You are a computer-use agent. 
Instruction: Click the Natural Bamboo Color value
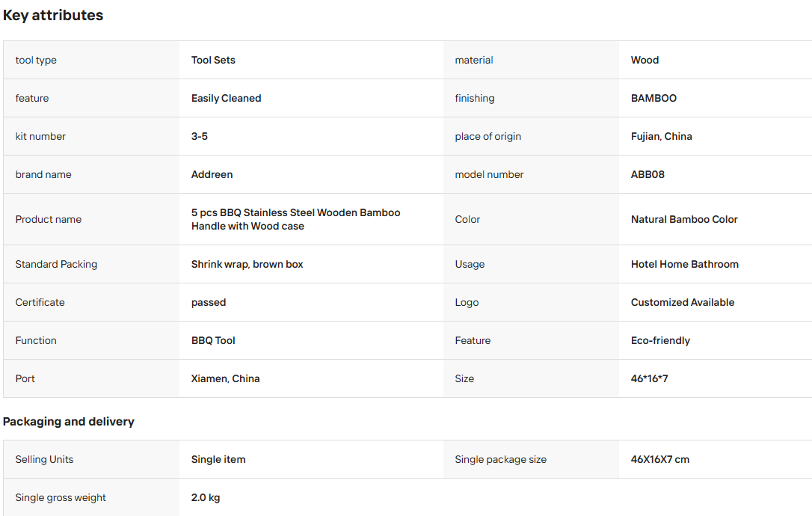click(x=684, y=219)
